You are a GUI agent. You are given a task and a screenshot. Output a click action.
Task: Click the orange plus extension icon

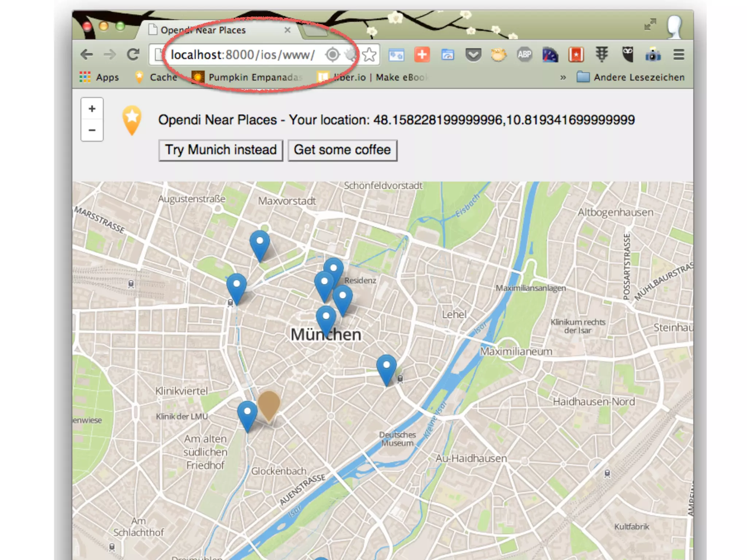(422, 55)
